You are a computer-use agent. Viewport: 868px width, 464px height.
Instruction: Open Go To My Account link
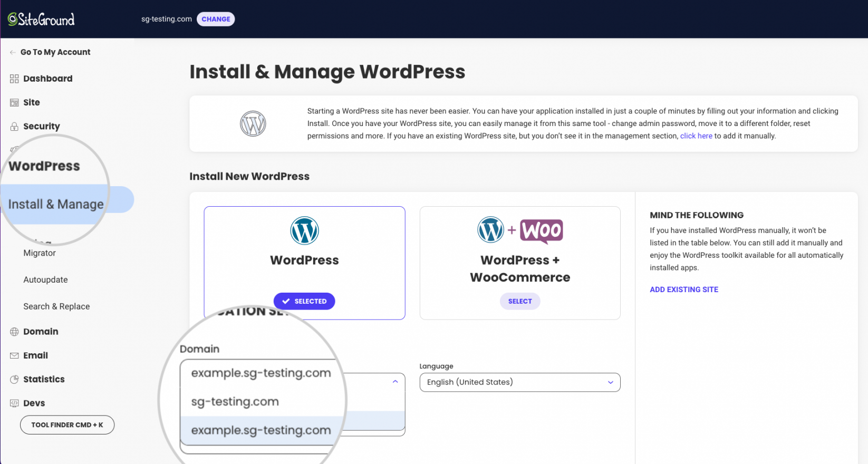click(55, 52)
